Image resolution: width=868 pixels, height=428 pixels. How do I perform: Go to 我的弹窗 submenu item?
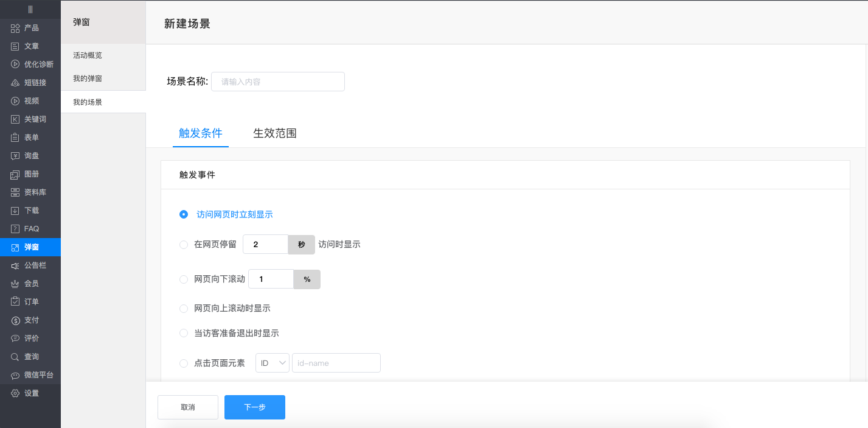click(88, 79)
